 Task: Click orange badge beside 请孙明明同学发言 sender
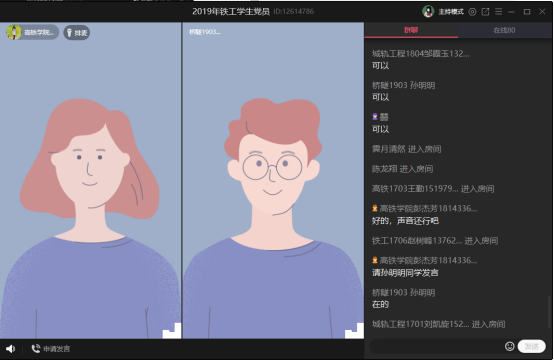pyautogui.click(x=375, y=260)
